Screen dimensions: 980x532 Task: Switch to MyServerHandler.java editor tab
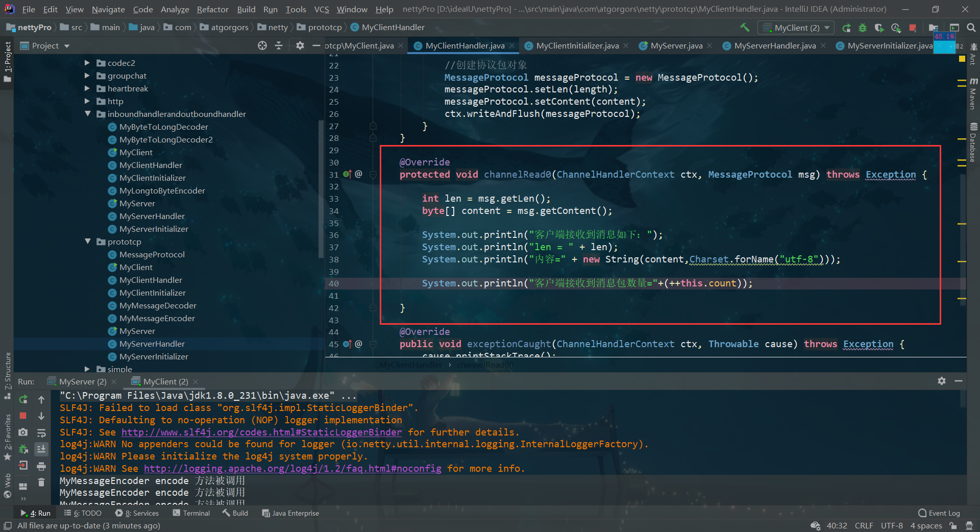click(774, 46)
